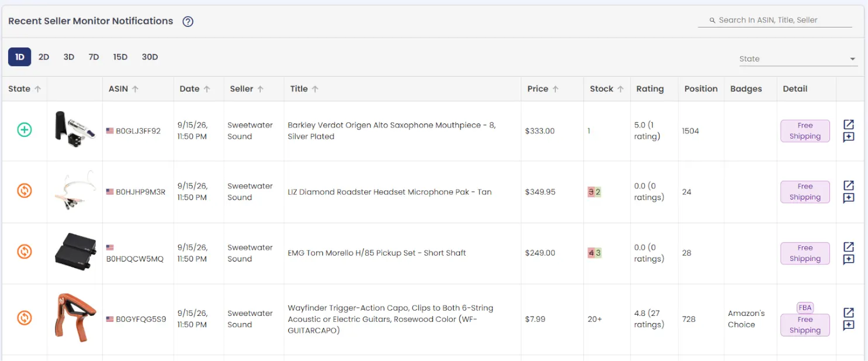Select the 1D time range

[20, 57]
